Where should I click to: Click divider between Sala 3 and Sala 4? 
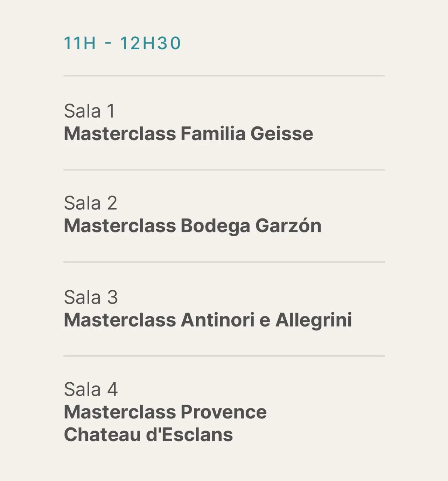[x=224, y=356]
